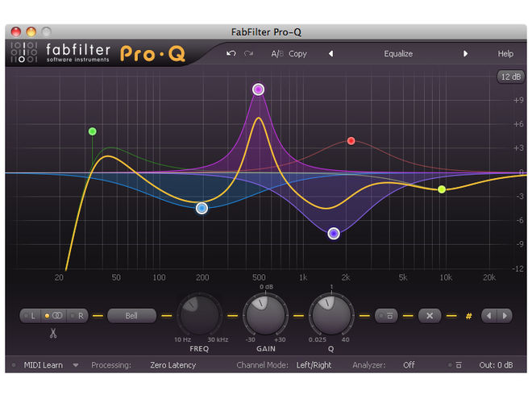This screenshot has height=399, width=532.
Task: Click the Pro-Q product logo
Action: tap(152, 54)
